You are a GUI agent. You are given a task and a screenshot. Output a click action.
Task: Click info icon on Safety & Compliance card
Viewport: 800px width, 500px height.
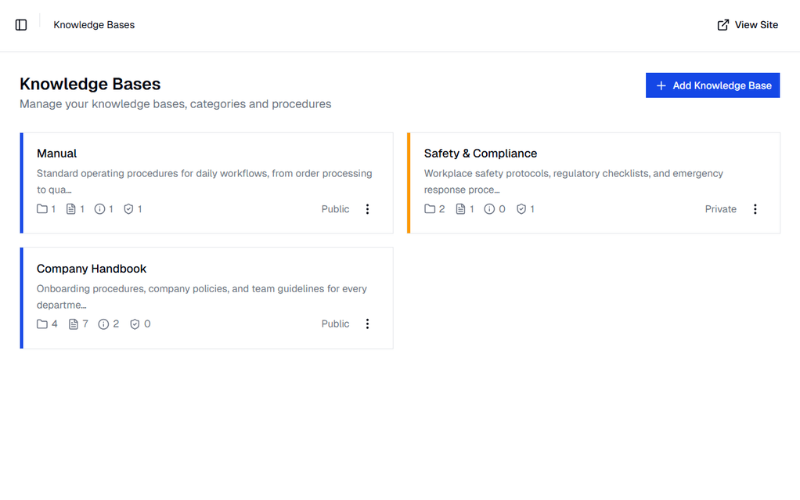pyautogui.click(x=489, y=209)
